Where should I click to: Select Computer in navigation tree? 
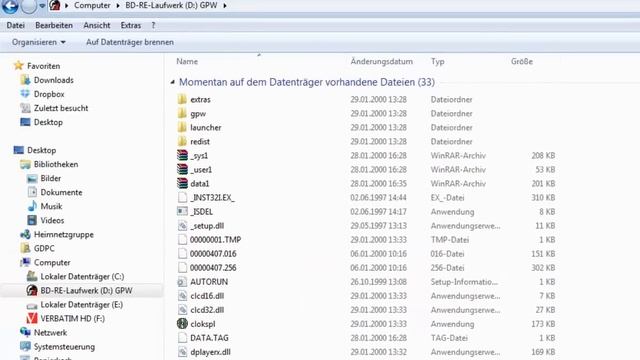[x=52, y=262]
